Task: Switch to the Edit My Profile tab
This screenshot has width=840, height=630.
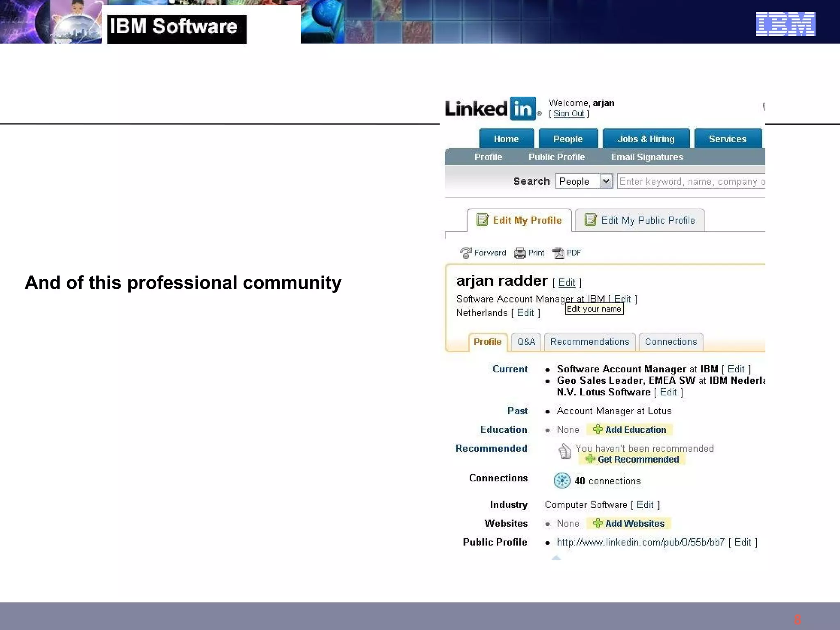Action: (519, 220)
